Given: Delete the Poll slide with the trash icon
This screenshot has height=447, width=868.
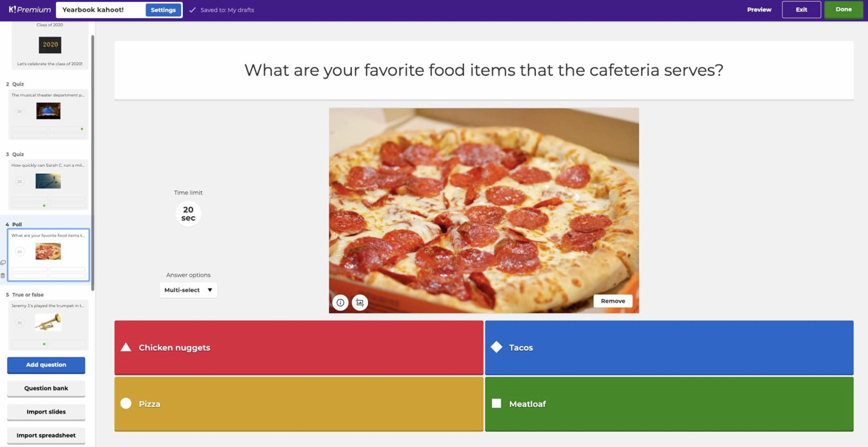Looking at the screenshot, I should click(x=3, y=276).
